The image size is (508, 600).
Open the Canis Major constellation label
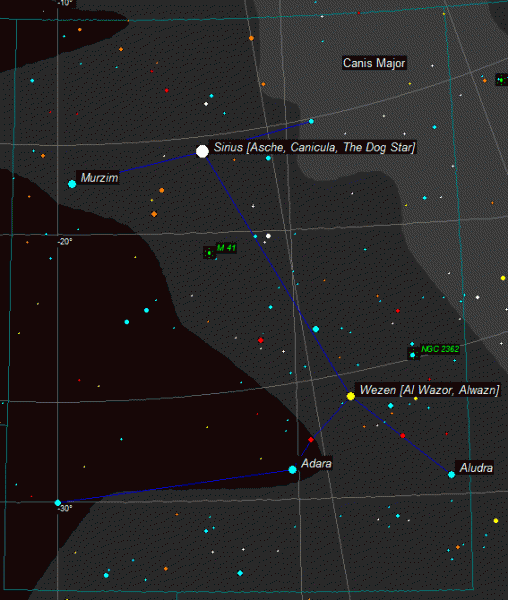(374, 63)
